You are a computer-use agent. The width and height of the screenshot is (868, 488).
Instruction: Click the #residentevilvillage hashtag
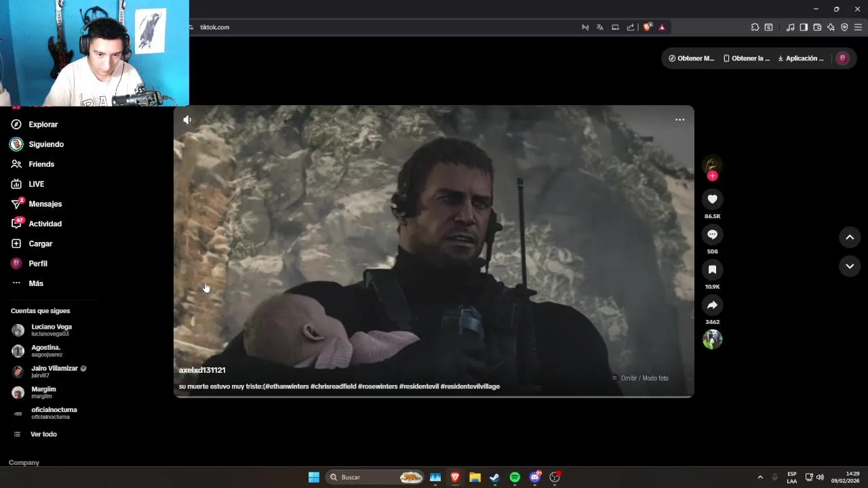point(470,386)
